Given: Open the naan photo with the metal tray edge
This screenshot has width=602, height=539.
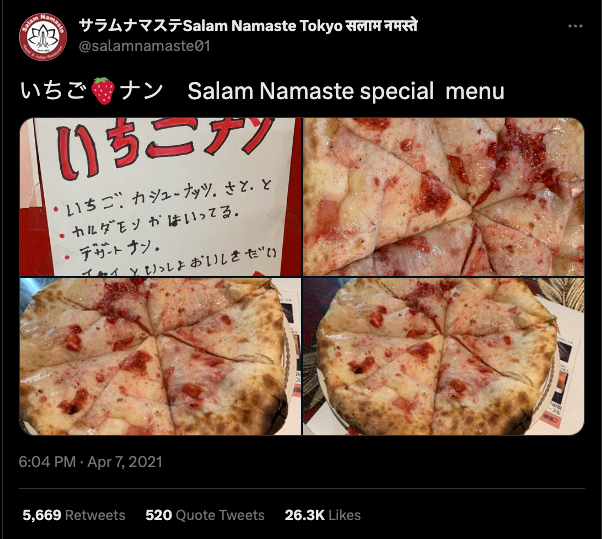Looking at the screenshot, I should (x=160, y=357).
